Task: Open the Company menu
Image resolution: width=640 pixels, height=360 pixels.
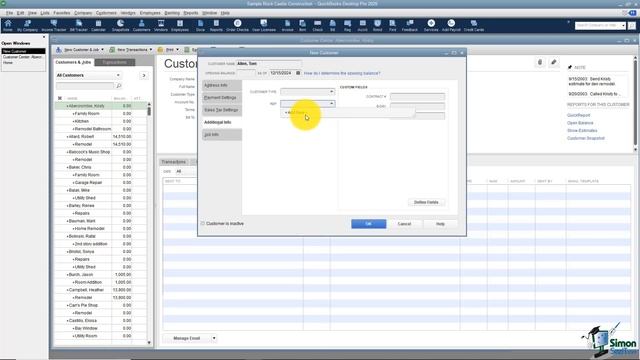Action: click(x=83, y=13)
